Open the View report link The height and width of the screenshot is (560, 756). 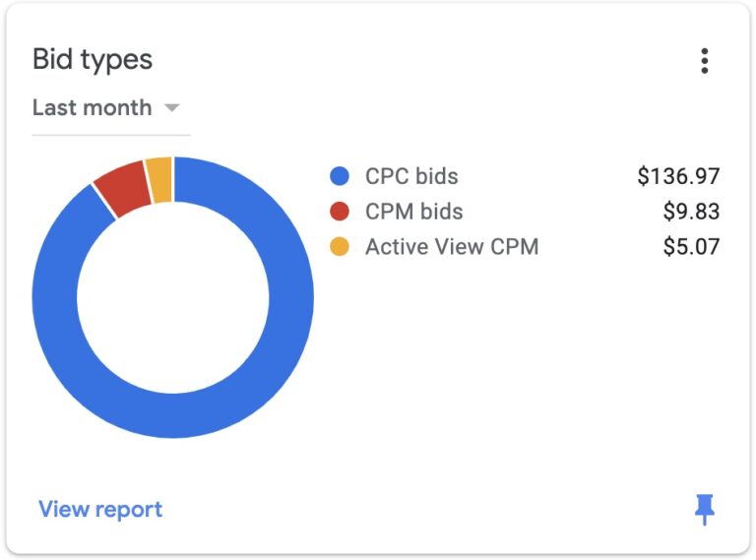pyautogui.click(x=100, y=509)
